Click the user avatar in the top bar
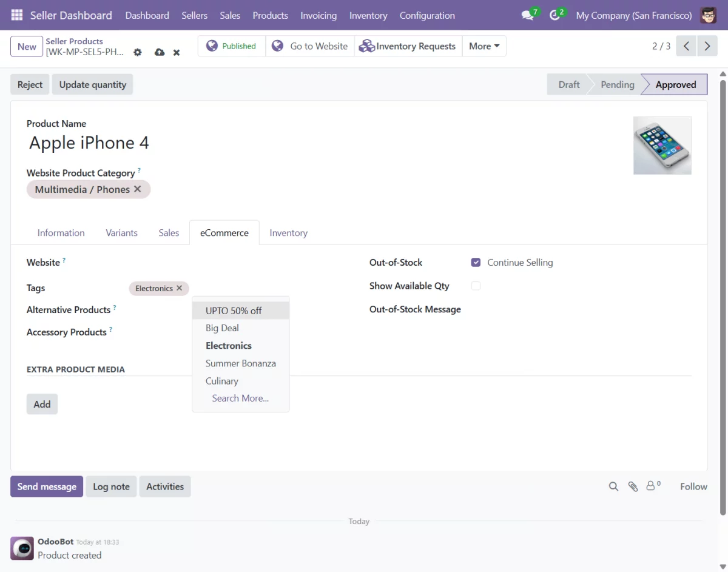Viewport: 728px width, 572px height. click(708, 15)
